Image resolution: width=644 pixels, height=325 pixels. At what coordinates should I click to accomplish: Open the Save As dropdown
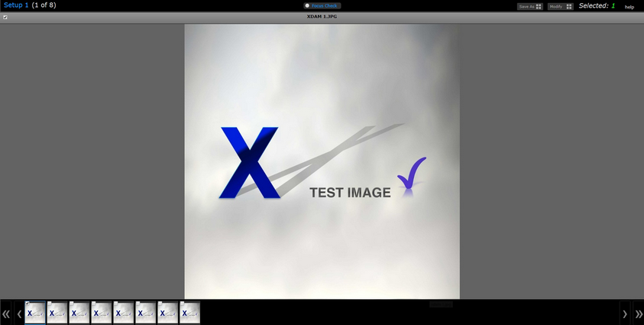[x=526, y=6]
